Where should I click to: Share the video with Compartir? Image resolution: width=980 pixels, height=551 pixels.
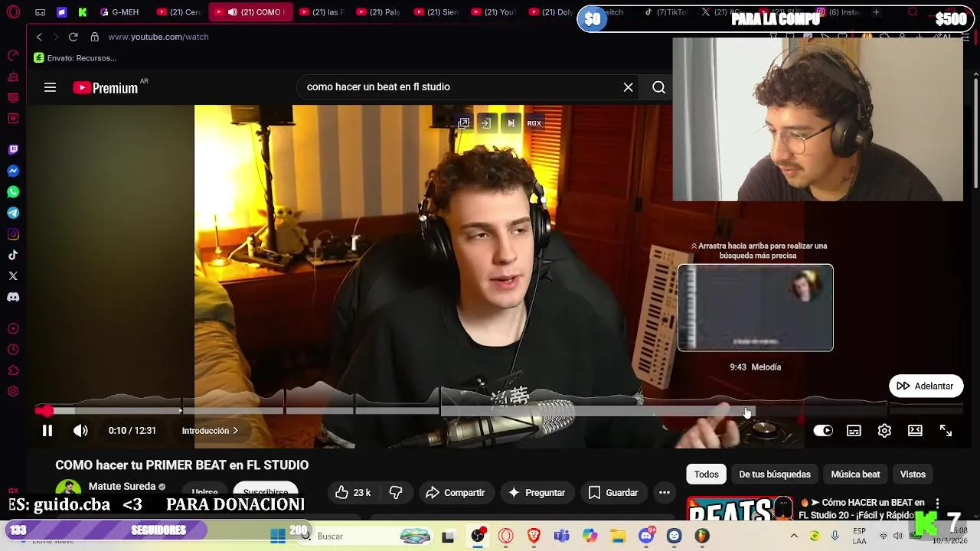456,493
